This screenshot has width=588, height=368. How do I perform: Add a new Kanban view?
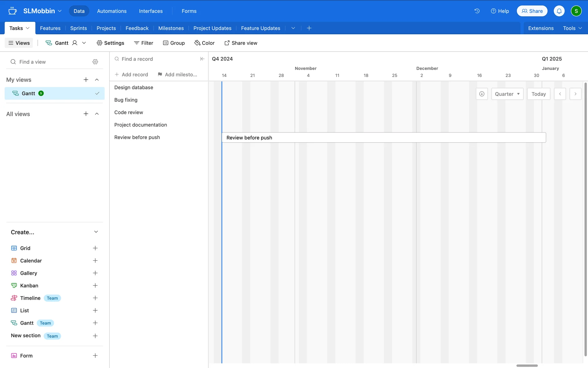[95, 286]
